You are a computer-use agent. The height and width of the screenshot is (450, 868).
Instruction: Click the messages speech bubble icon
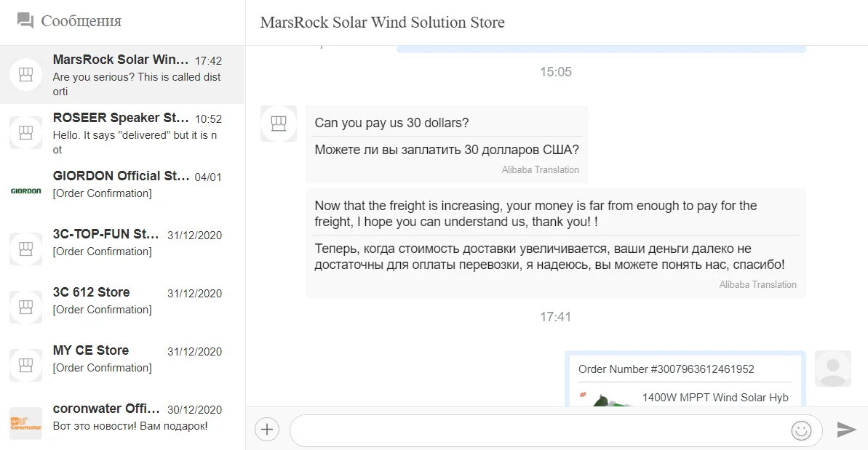click(25, 21)
